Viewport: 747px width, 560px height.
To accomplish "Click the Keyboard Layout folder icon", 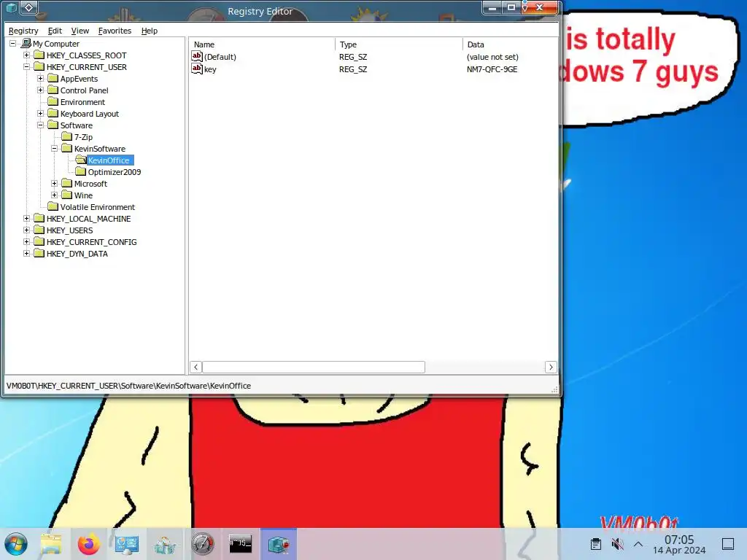I will click(x=53, y=113).
